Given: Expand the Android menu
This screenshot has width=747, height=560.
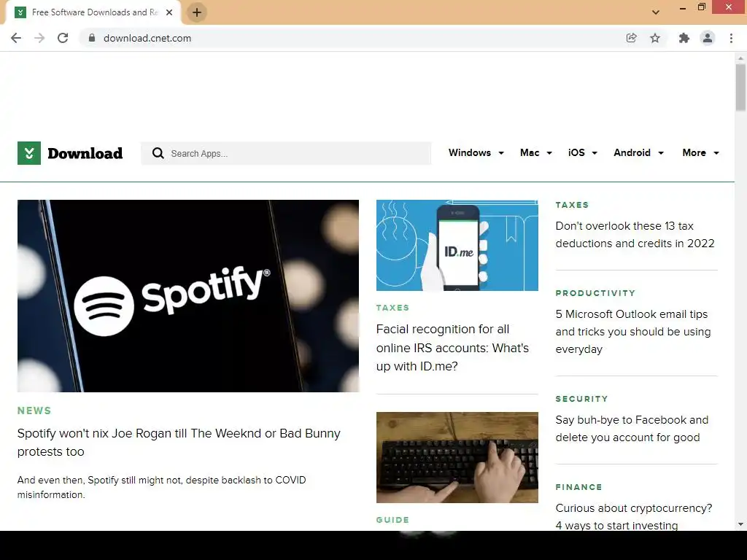Looking at the screenshot, I should click(x=639, y=153).
